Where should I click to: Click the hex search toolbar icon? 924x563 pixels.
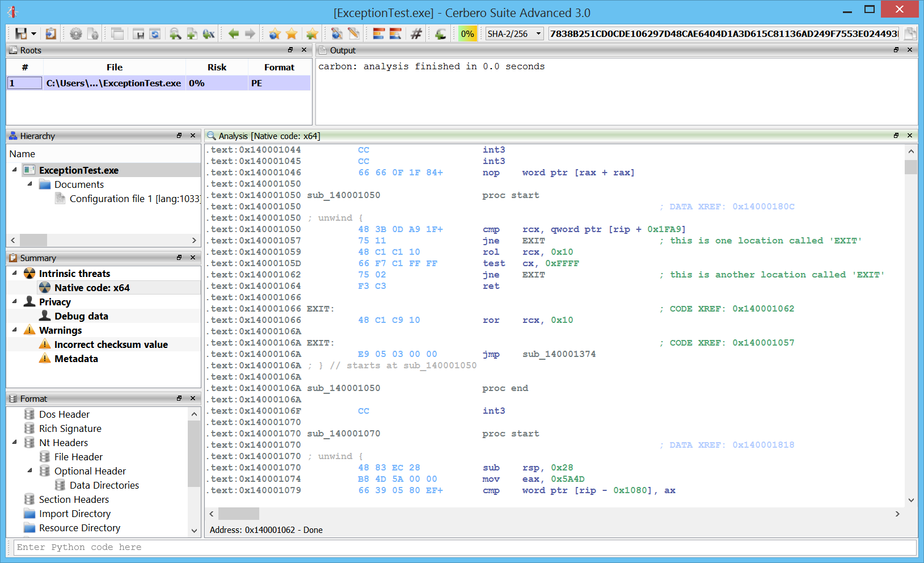[209, 33]
